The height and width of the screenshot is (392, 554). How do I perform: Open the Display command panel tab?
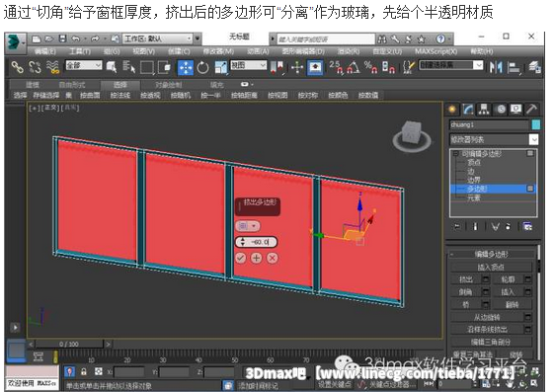tap(516, 110)
